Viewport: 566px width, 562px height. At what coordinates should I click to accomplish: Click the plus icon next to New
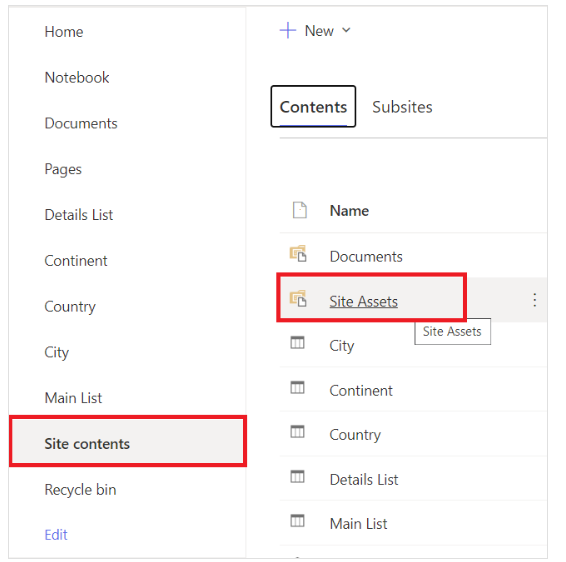pyautogui.click(x=288, y=31)
